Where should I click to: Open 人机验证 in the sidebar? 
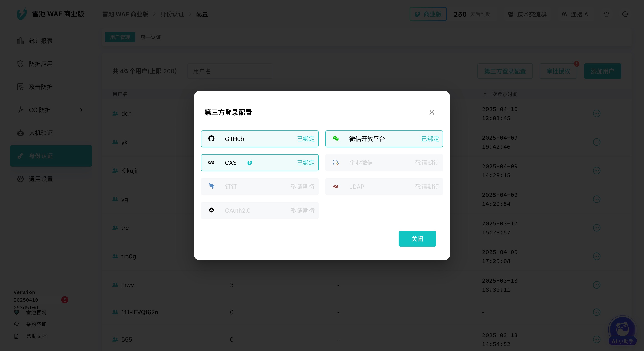pos(51,133)
